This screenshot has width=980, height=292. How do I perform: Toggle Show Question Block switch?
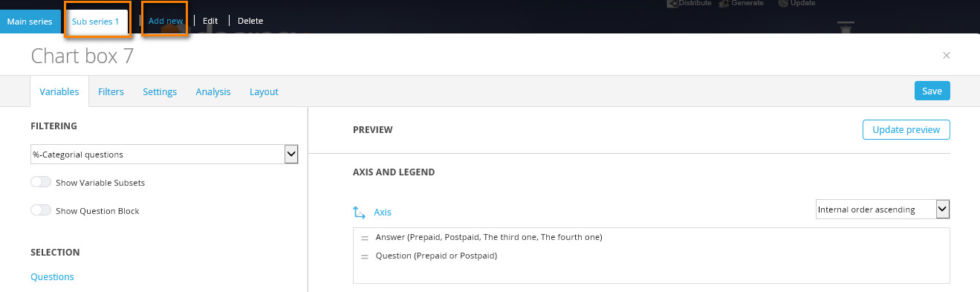[x=41, y=210]
